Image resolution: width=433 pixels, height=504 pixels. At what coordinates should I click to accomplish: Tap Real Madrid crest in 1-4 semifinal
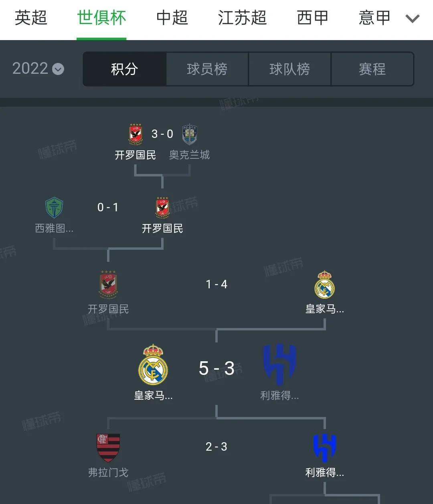(x=324, y=285)
